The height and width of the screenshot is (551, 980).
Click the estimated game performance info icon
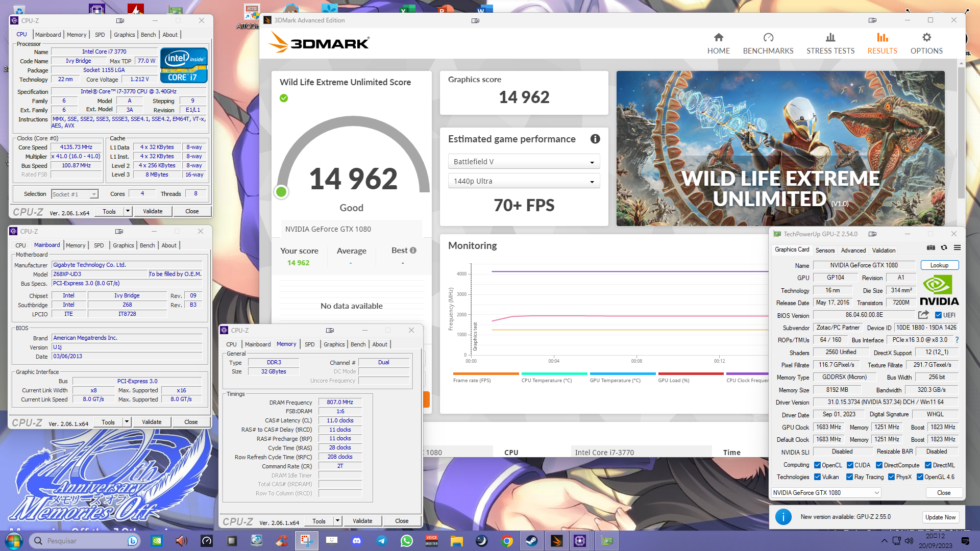pyautogui.click(x=595, y=139)
